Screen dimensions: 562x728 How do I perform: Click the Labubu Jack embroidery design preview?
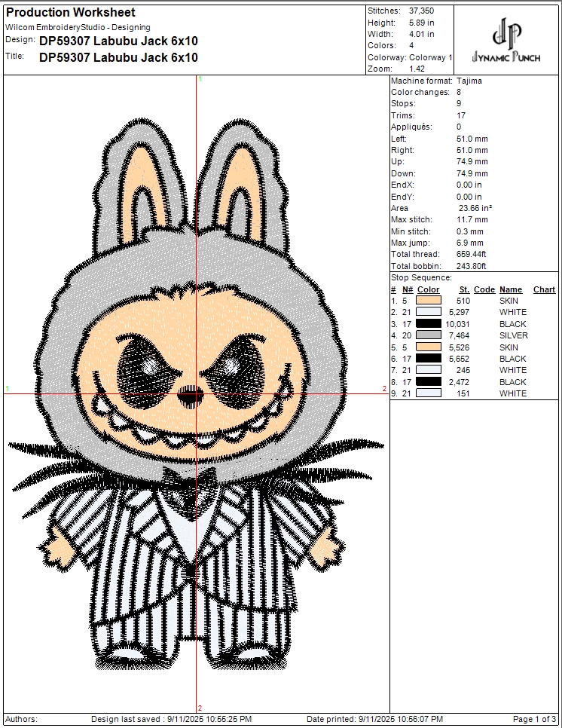click(197, 393)
